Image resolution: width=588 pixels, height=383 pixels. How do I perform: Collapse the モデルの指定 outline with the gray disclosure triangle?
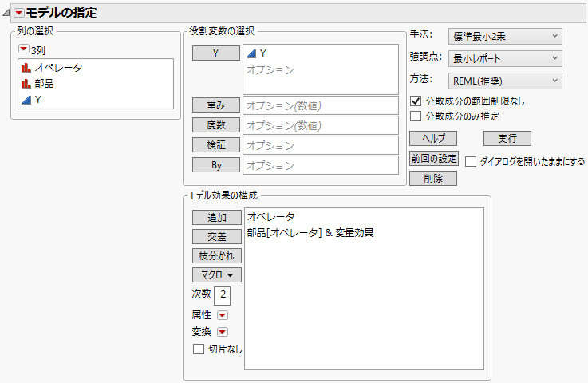pos(6,13)
